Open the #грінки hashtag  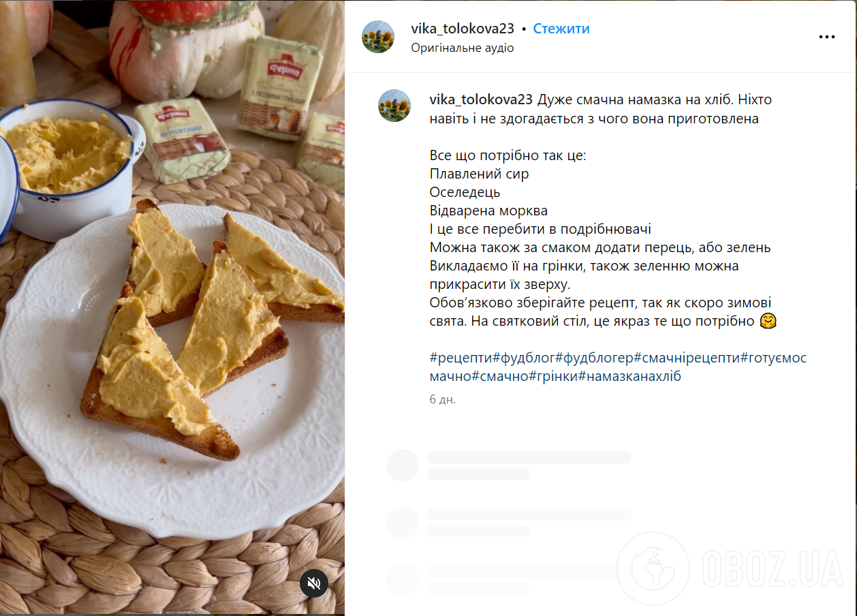click(553, 376)
